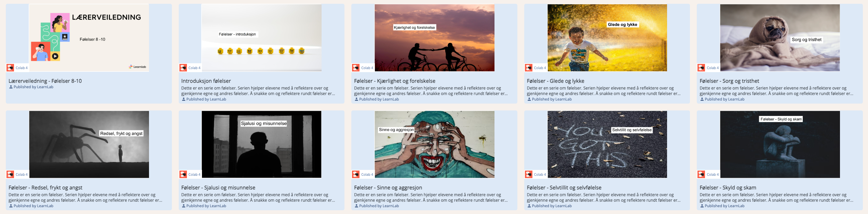Open title link Følelser - Glede og lykke

tap(555, 81)
